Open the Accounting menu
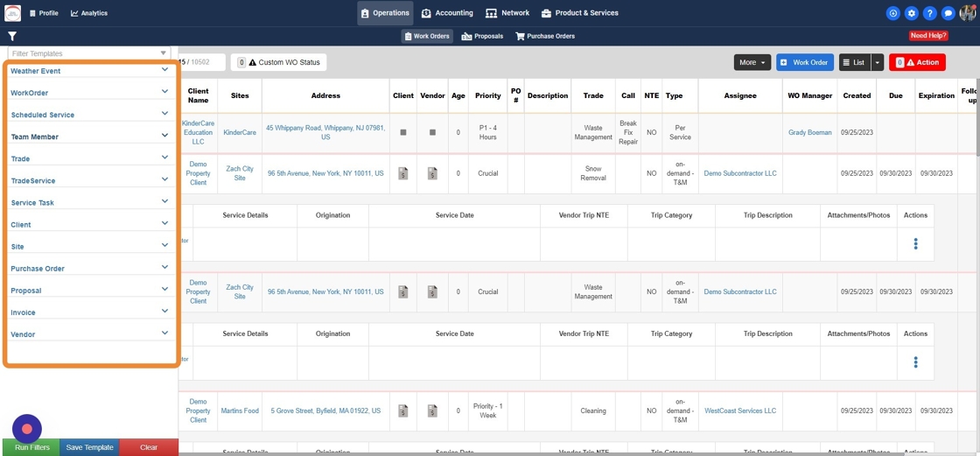Viewport: 980px width, 456px height. tap(447, 13)
